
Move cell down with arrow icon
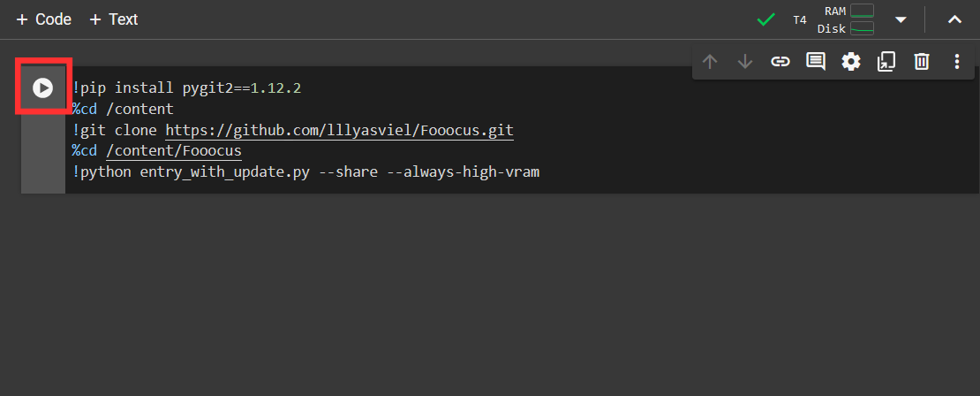(x=745, y=61)
